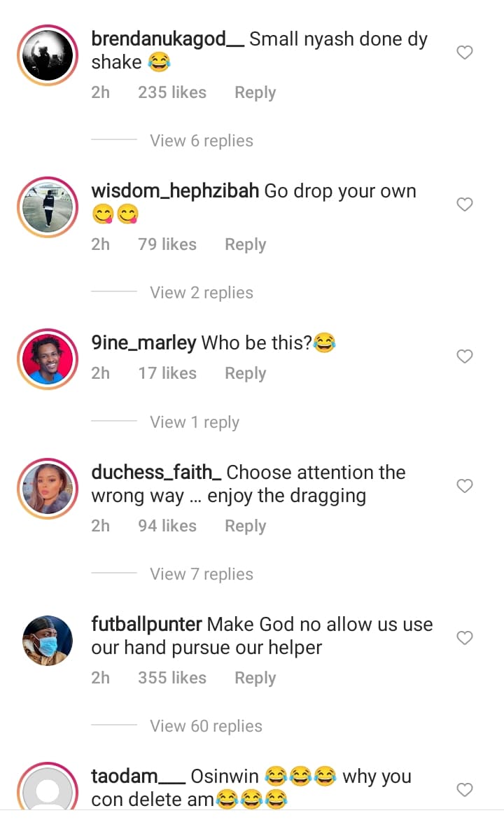Heart the duchess_faith_ comment
This screenshot has width=504, height=820.
point(465,486)
